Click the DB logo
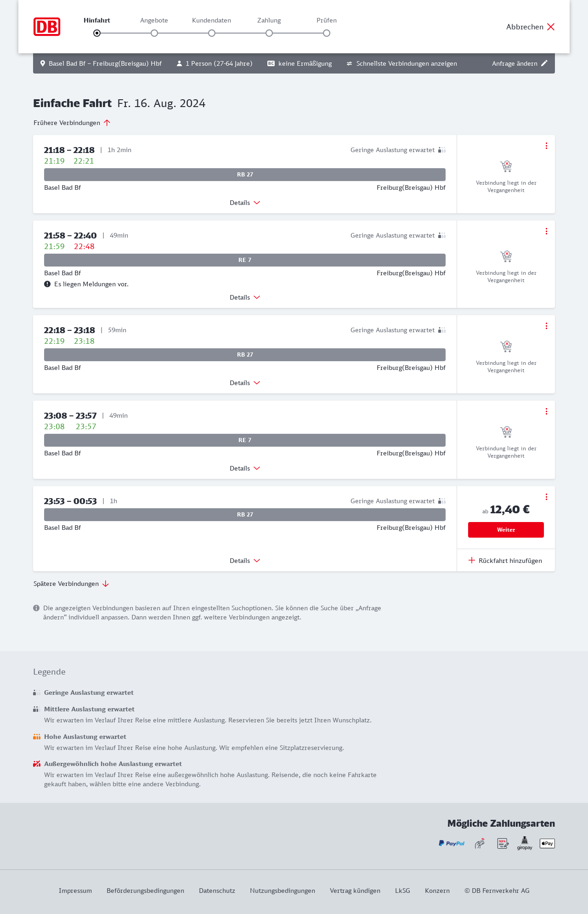The height and width of the screenshot is (914, 588). coord(47,27)
